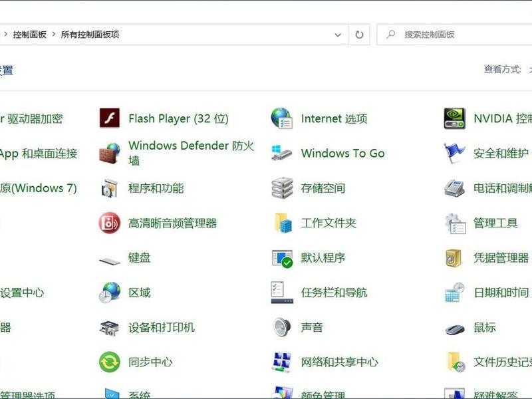The image size is (532, 399).
Task: Click the 程序和功能 icon
Action: (109, 188)
